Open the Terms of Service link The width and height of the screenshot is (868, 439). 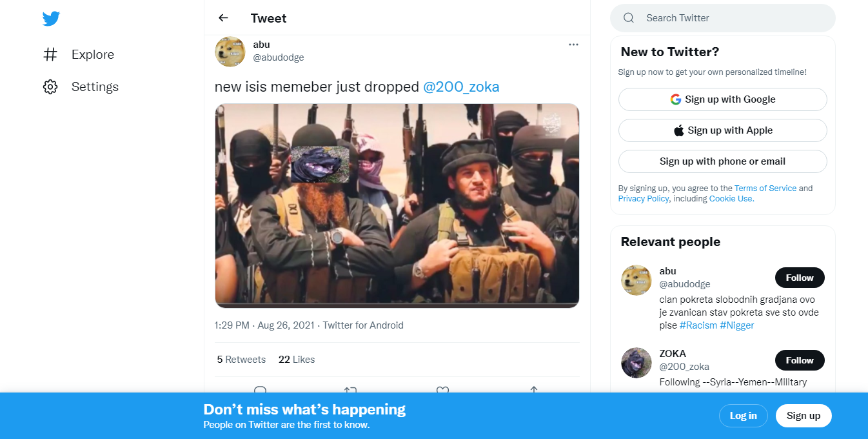765,189
